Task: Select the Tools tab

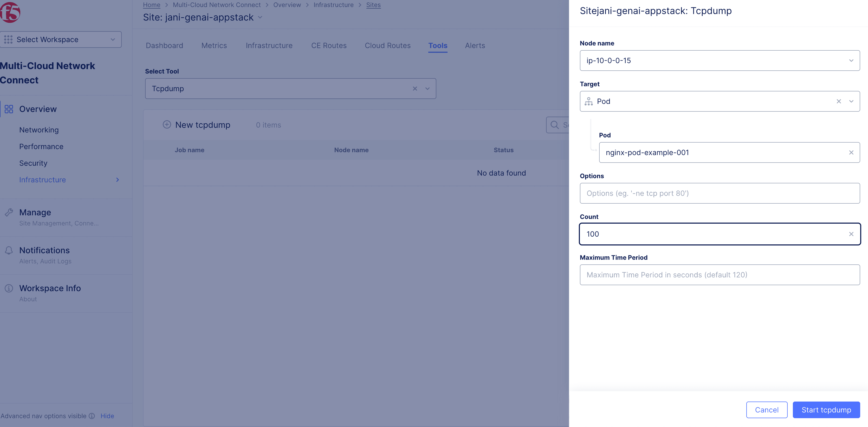Action: pos(438,45)
